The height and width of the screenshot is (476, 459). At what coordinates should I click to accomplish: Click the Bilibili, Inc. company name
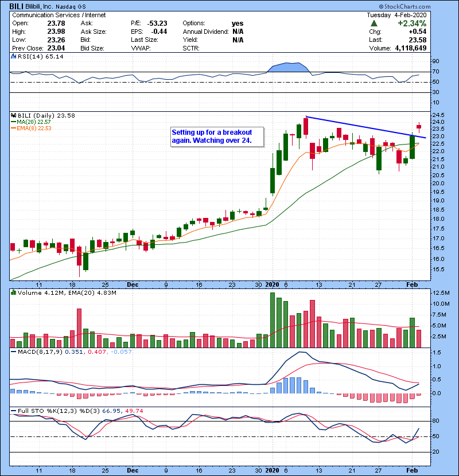point(39,6)
